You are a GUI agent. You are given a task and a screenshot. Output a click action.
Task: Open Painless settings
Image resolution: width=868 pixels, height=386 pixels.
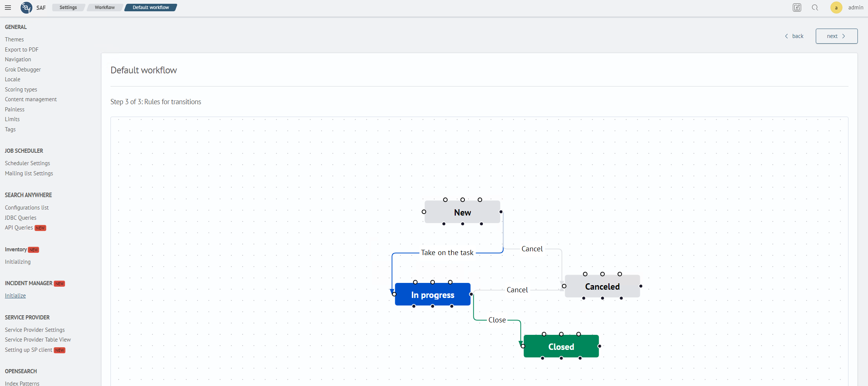(x=15, y=109)
